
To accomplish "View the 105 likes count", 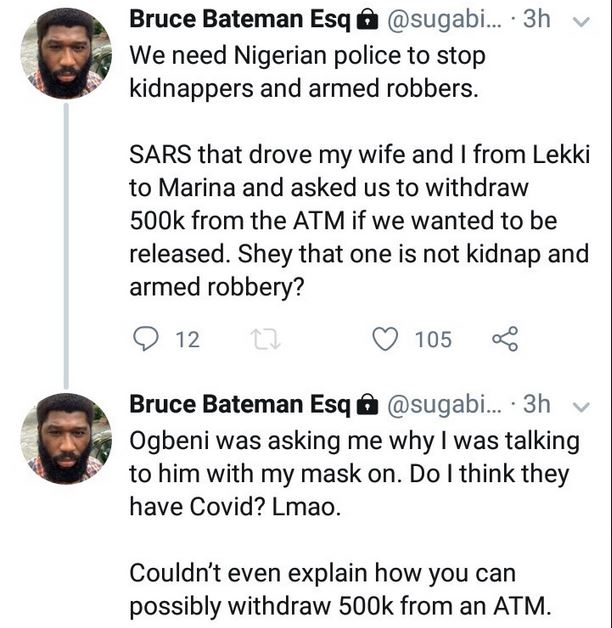I will [x=433, y=340].
